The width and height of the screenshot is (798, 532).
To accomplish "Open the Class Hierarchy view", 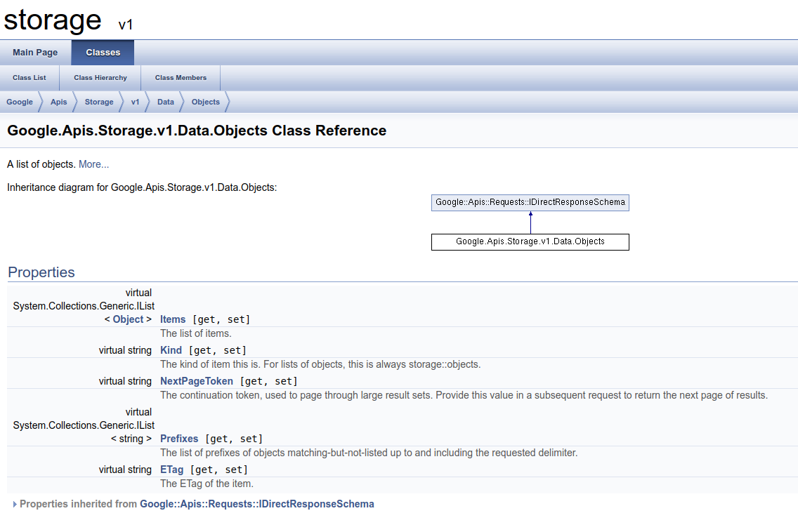I will pyautogui.click(x=100, y=78).
